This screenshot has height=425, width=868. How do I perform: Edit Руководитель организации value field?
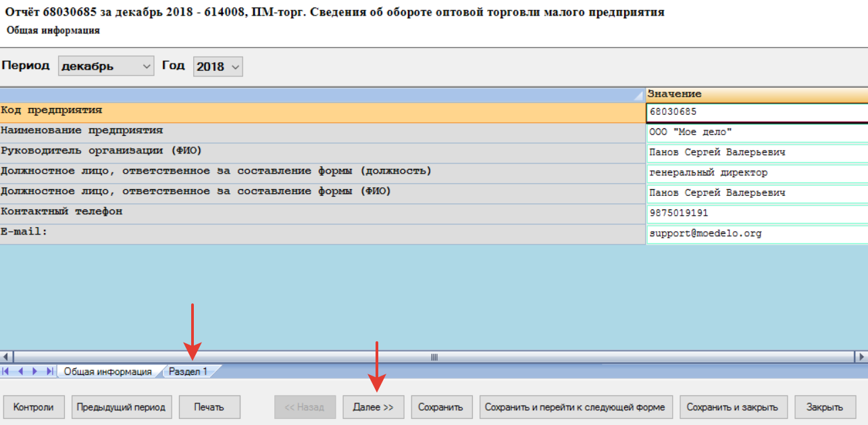click(x=757, y=153)
